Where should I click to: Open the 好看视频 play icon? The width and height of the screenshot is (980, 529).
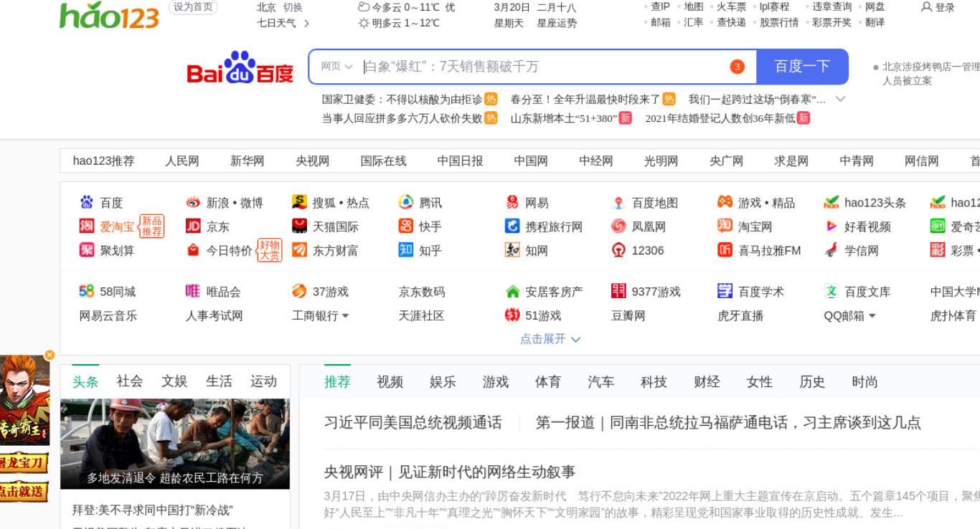[x=831, y=227]
